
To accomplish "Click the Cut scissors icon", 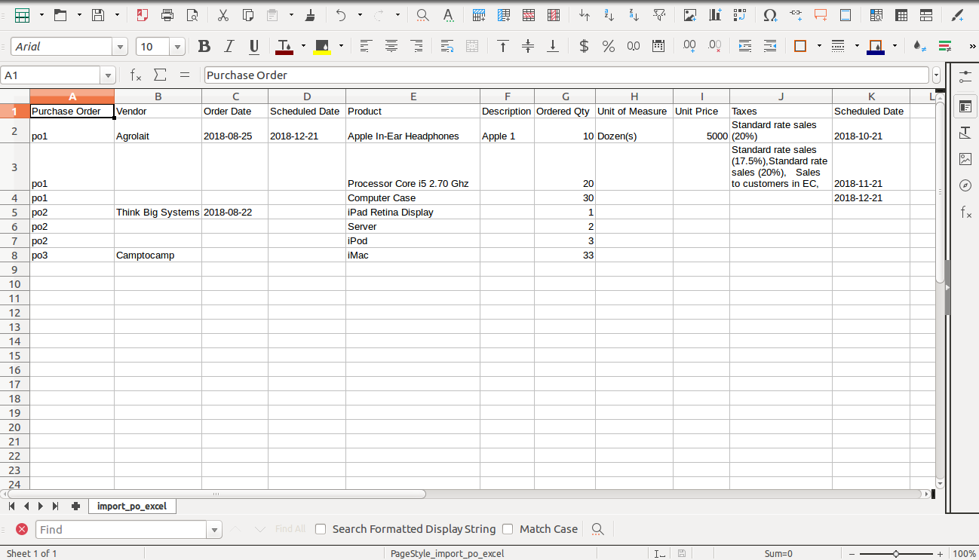I will tap(223, 15).
